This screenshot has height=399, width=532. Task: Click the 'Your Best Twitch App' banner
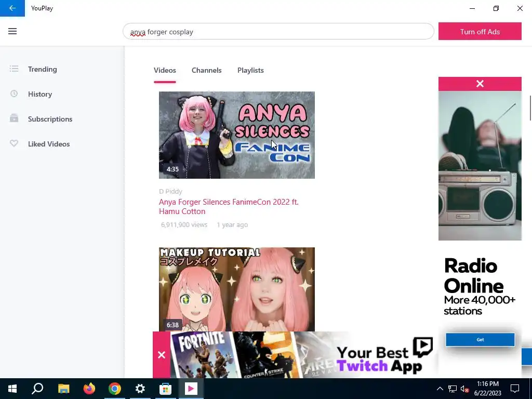[303, 355]
